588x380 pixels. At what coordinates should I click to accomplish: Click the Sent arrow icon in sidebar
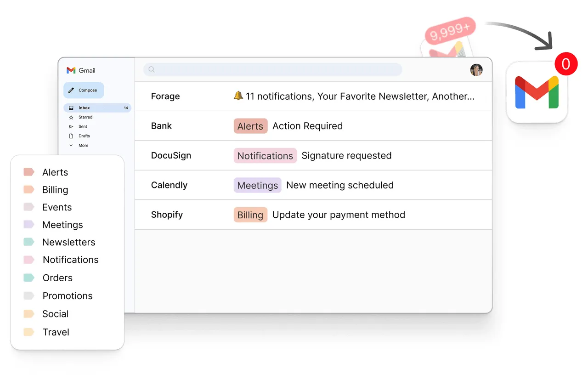[x=71, y=127]
